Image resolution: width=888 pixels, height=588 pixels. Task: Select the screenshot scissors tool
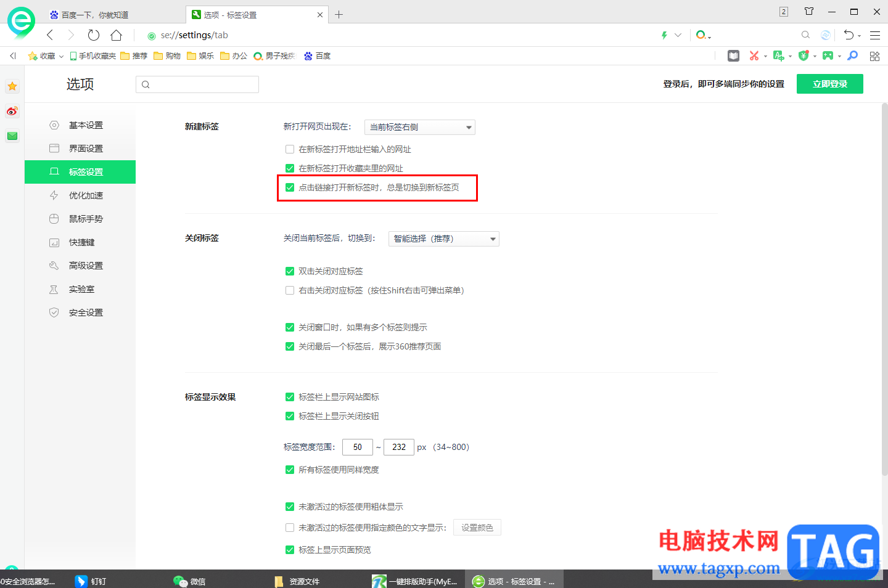pos(755,55)
